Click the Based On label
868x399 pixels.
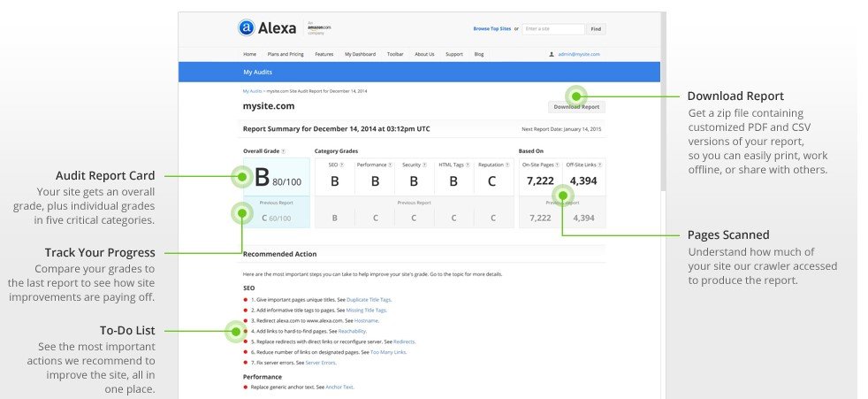tap(531, 150)
